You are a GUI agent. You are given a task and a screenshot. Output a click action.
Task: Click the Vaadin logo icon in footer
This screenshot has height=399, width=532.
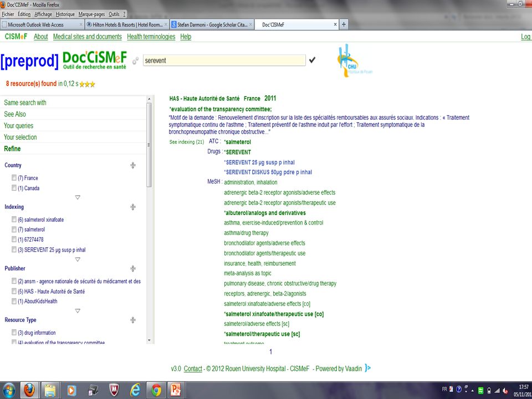(368, 368)
